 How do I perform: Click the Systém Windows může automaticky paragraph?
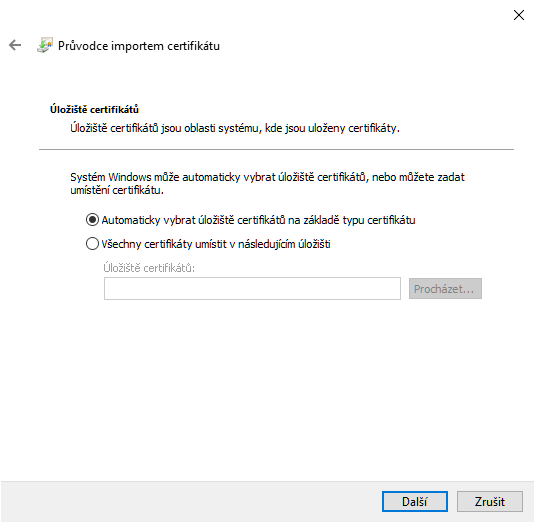(x=268, y=184)
